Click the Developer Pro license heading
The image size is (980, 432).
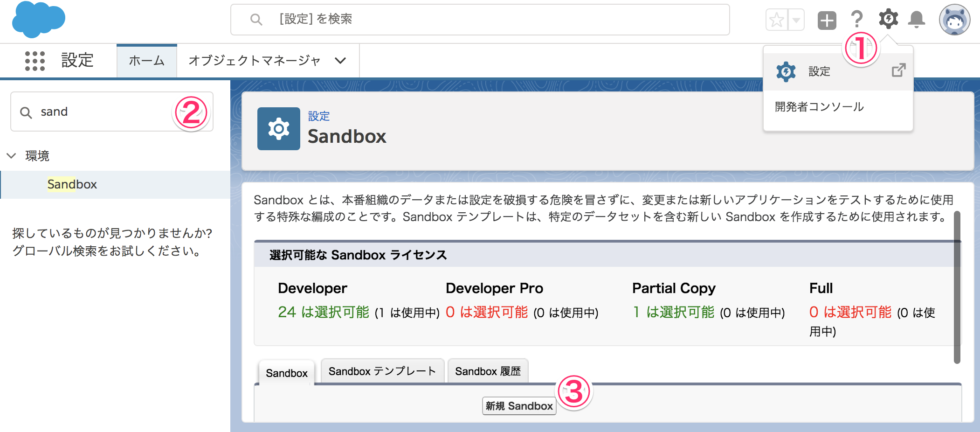pos(494,288)
